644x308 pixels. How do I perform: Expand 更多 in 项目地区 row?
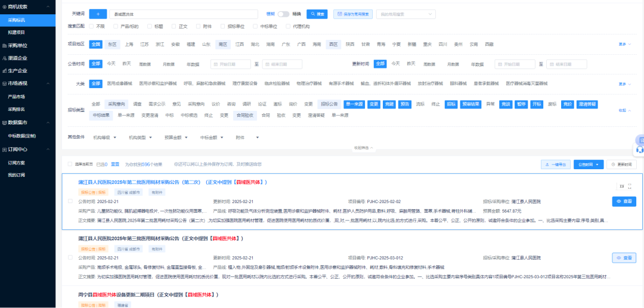(x=624, y=44)
